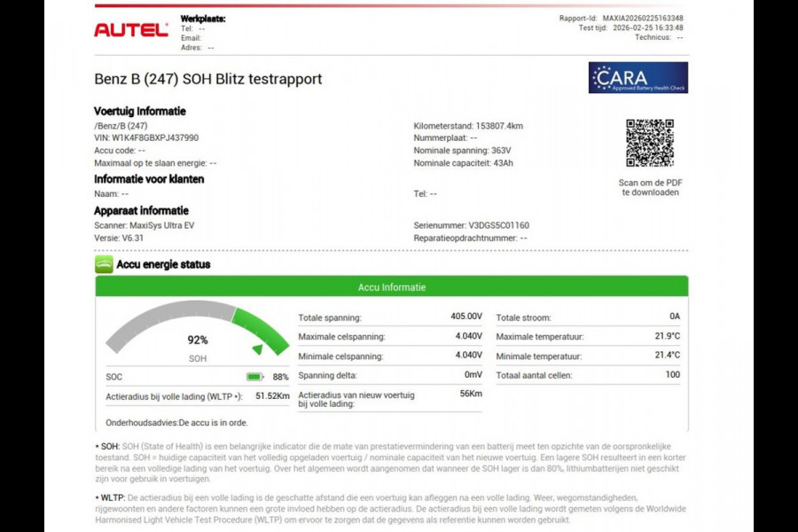Click the Totale stroom value 0A
This screenshot has width=798, height=532.
pyautogui.click(x=675, y=317)
